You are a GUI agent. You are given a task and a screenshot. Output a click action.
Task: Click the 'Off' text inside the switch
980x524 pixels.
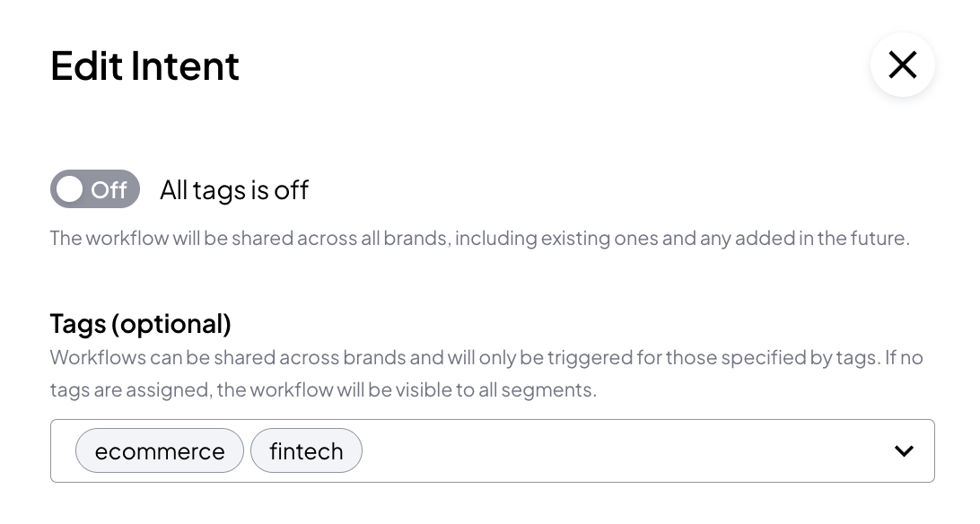[x=109, y=190]
